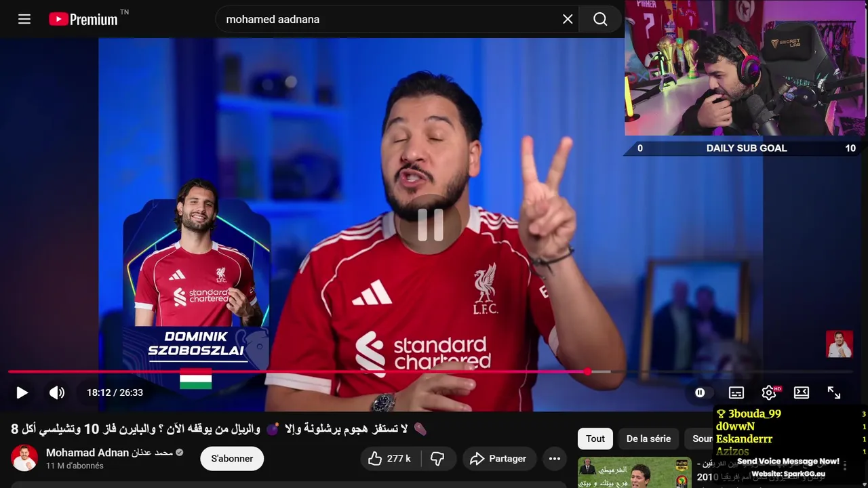868x488 pixels.
Task: Click center pause overlay on video
Action: click(x=430, y=224)
